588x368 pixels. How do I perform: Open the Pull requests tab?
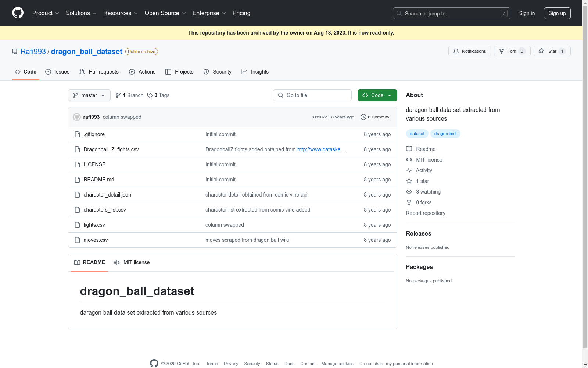click(x=99, y=72)
